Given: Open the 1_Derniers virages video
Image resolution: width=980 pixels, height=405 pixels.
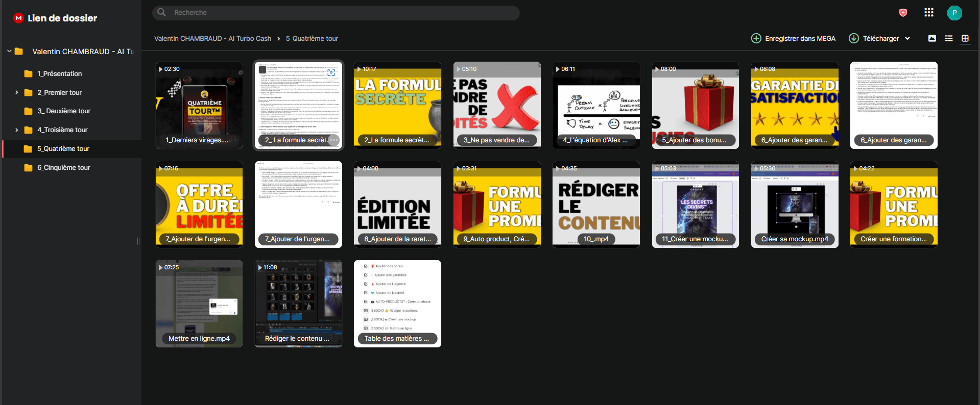Looking at the screenshot, I should (199, 106).
